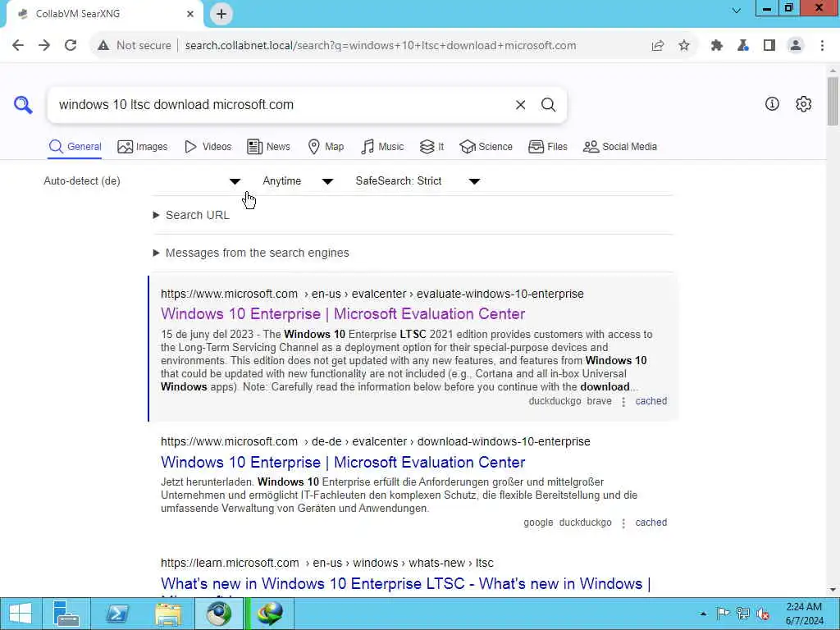
Task: Open File Explorer from taskbar
Action: coord(167,614)
